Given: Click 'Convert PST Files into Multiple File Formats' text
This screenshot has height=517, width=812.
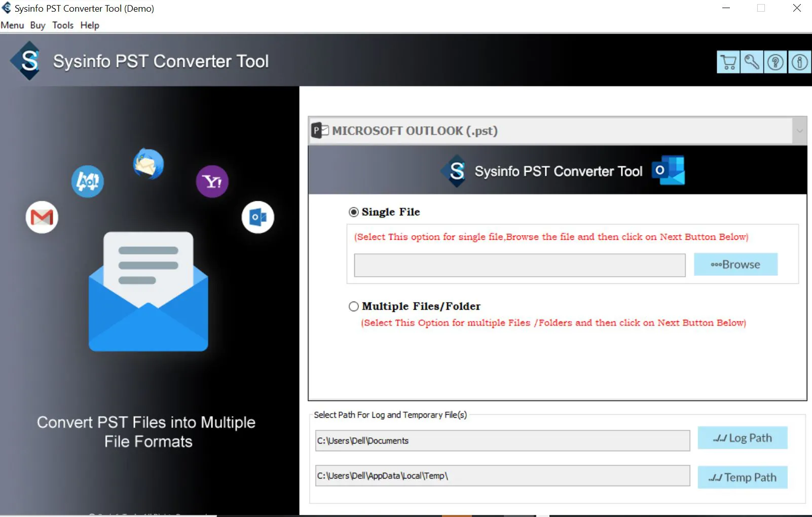Looking at the screenshot, I should tap(146, 432).
